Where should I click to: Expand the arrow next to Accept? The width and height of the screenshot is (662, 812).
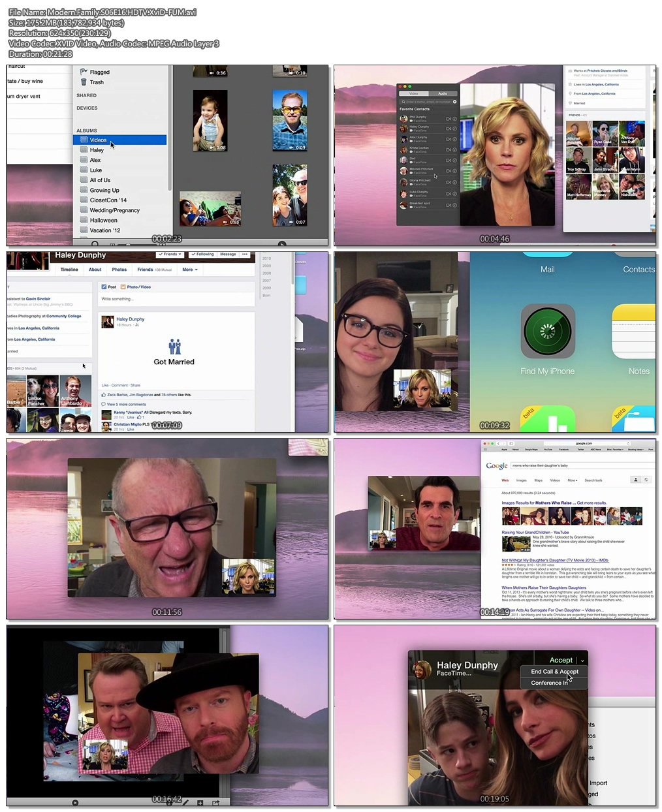pos(582,660)
